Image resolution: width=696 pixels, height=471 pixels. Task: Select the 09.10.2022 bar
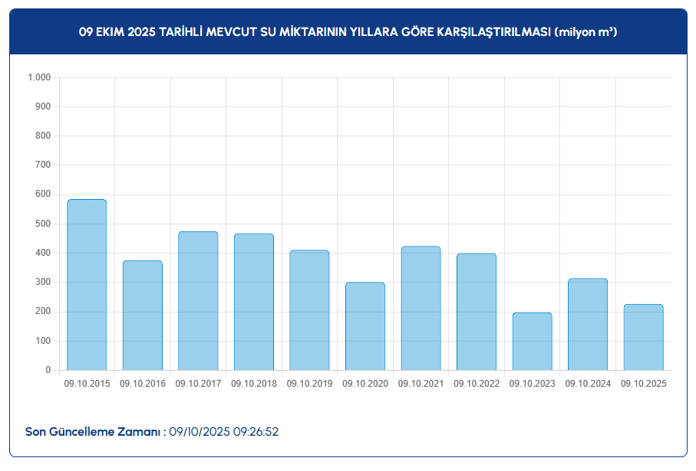(x=477, y=312)
